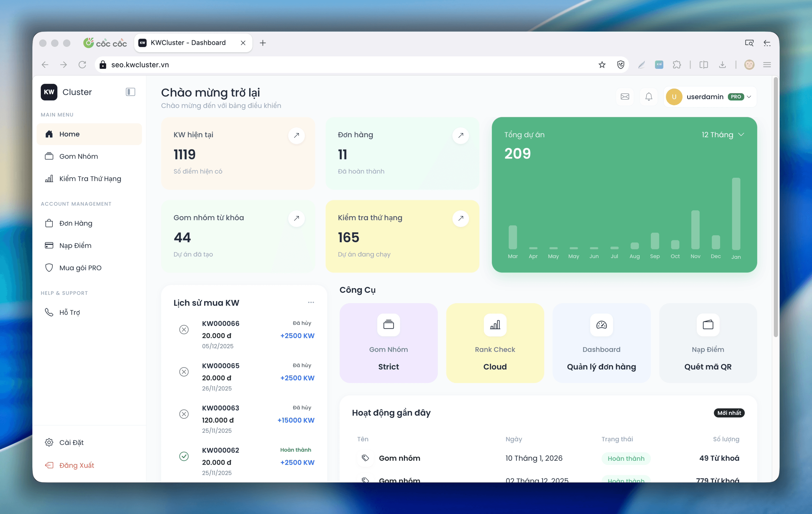This screenshot has height=514, width=812.
Task: Click Đăng Xuất to log out
Action: [76, 465]
